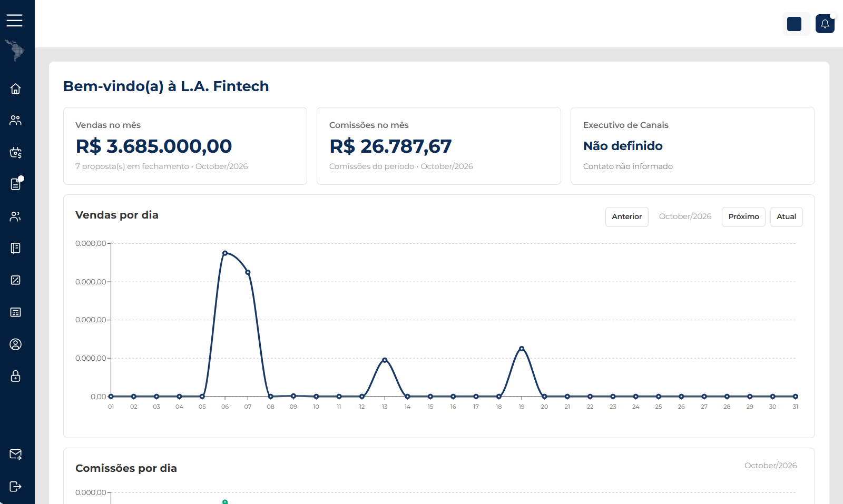Open the mail send icon in sidebar

(16, 454)
